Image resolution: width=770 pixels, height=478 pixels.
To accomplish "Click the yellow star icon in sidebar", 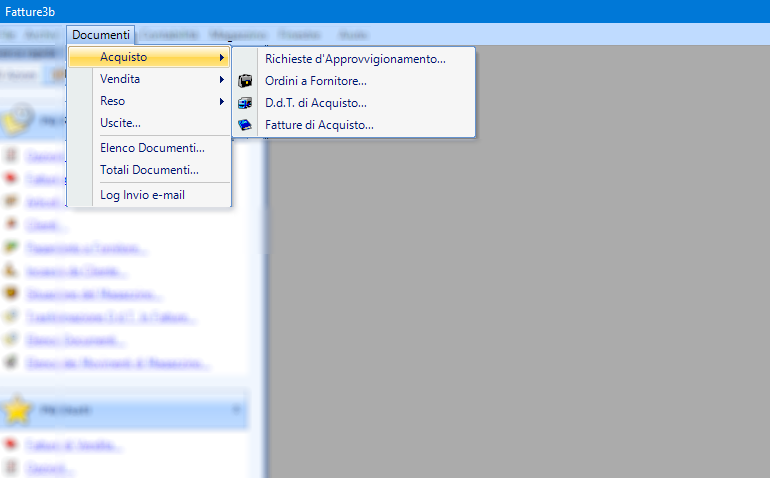I will 18,409.
